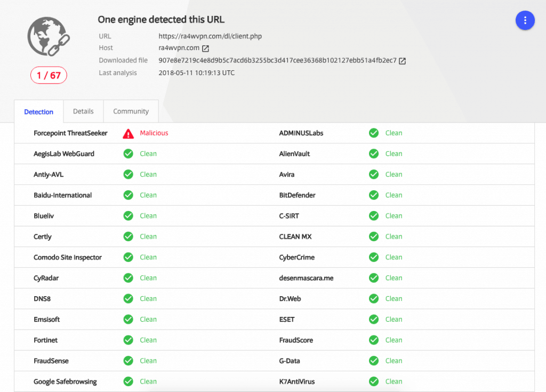Switch to the Details tab
The height and width of the screenshot is (392, 546).
click(x=83, y=111)
